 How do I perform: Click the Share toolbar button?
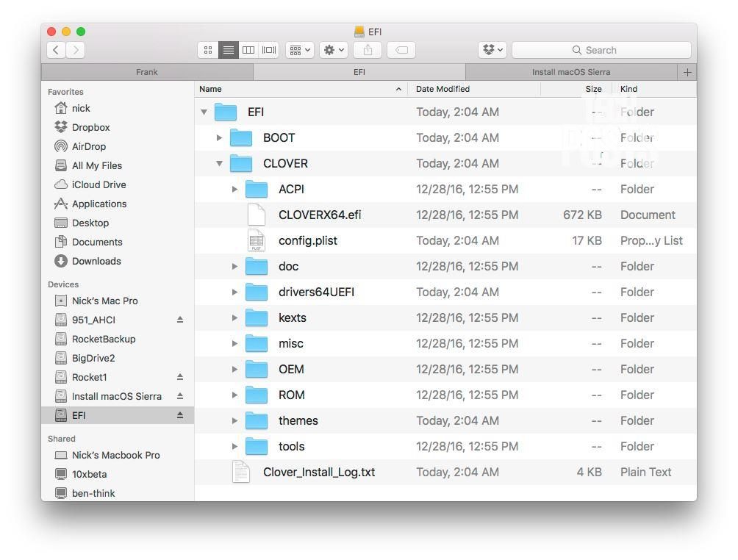tap(368, 50)
